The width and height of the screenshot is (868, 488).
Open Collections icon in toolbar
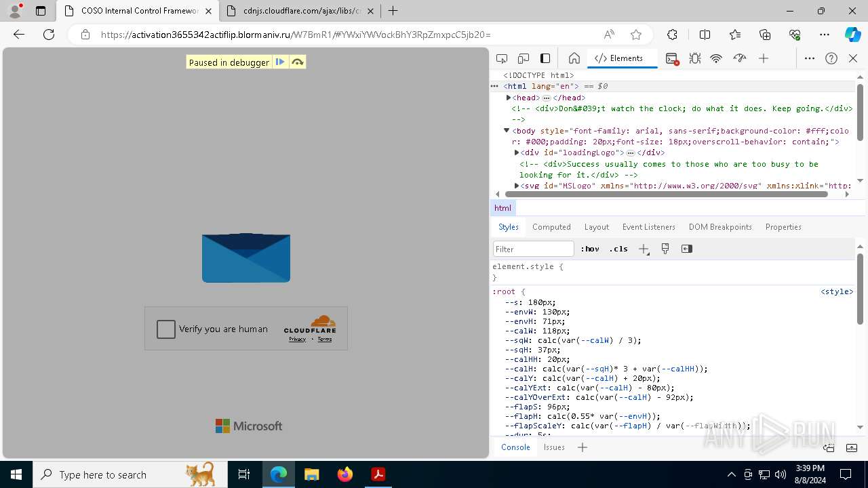765,35
